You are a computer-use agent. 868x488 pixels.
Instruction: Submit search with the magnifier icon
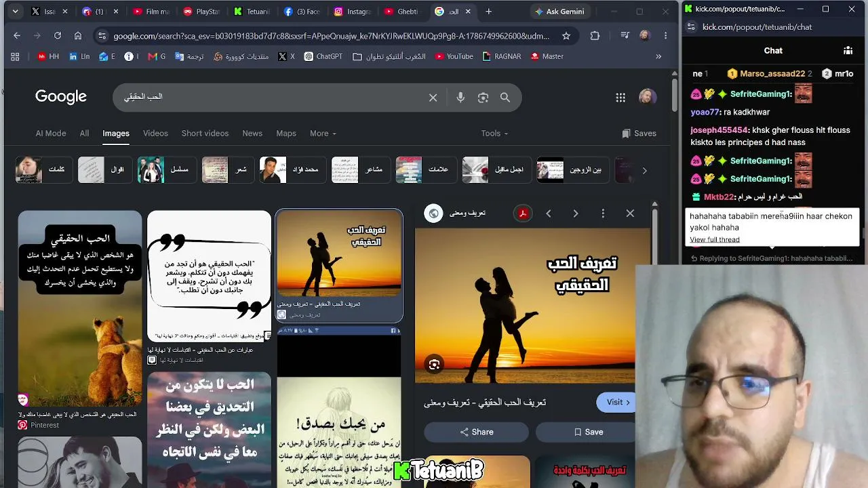pos(505,98)
